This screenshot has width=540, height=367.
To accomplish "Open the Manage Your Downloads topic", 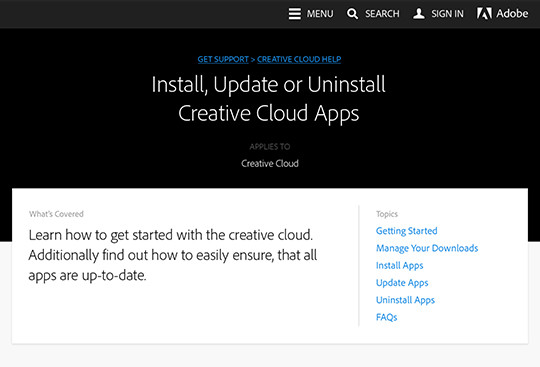I will [x=427, y=248].
